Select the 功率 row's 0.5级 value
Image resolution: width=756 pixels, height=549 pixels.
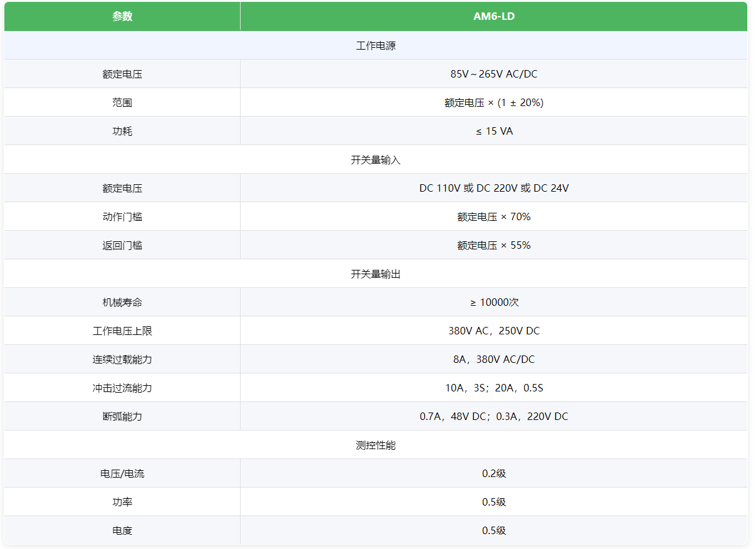pyautogui.click(x=494, y=502)
